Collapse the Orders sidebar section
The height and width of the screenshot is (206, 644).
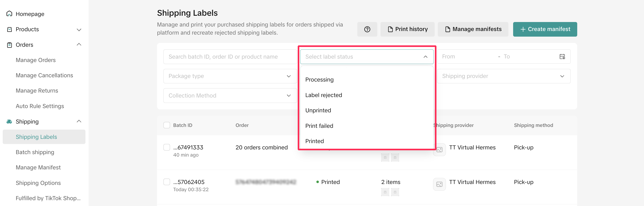pyautogui.click(x=79, y=45)
